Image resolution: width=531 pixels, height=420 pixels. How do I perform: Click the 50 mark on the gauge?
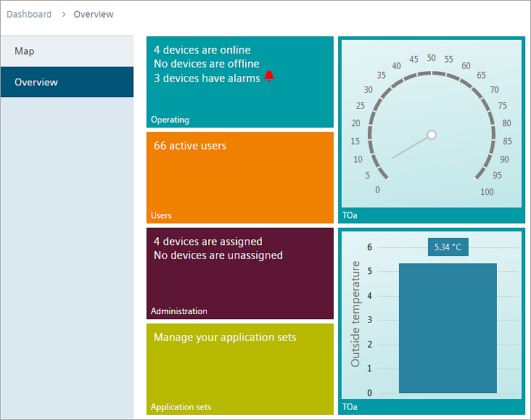pos(431,58)
